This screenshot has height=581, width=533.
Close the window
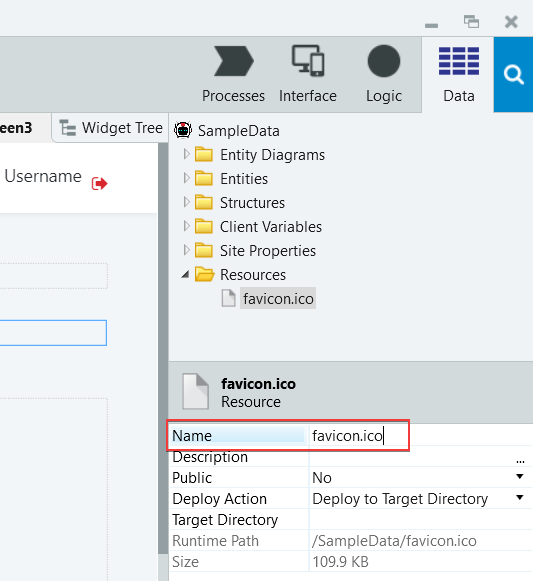coord(511,22)
